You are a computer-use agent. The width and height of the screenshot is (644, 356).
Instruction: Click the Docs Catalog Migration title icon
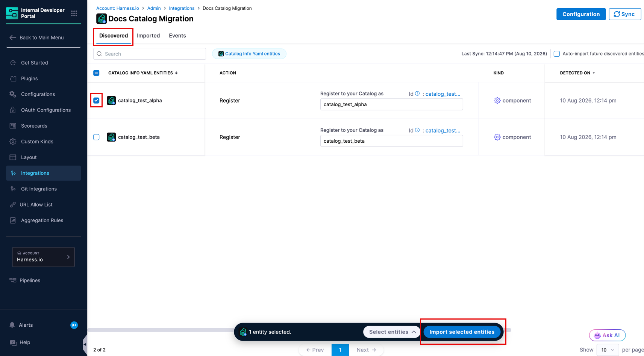[102, 19]
